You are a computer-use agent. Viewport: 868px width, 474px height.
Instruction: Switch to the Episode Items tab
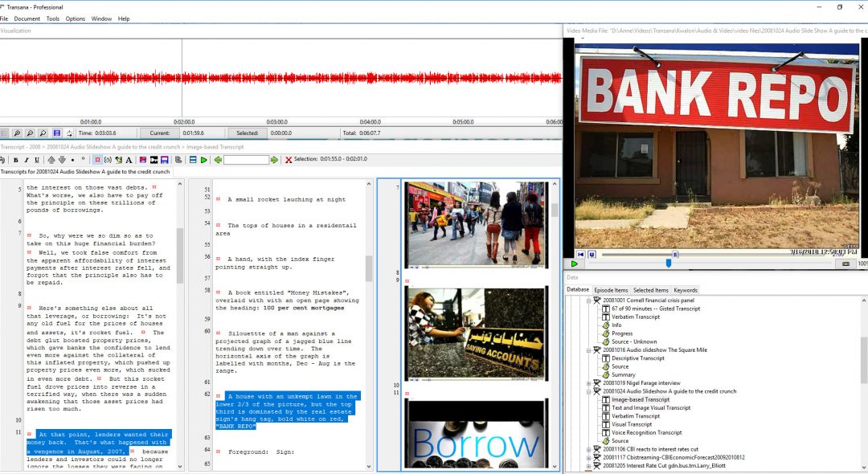611,290
